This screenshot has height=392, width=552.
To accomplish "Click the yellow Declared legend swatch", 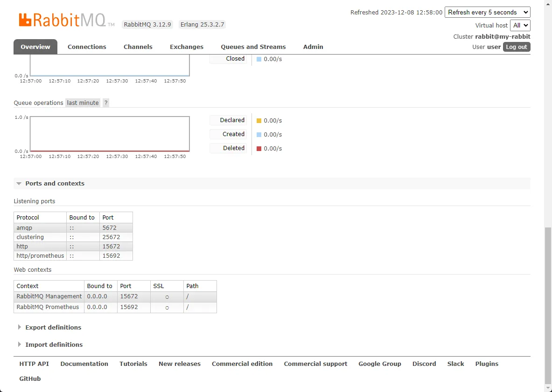I will point(259,121).
